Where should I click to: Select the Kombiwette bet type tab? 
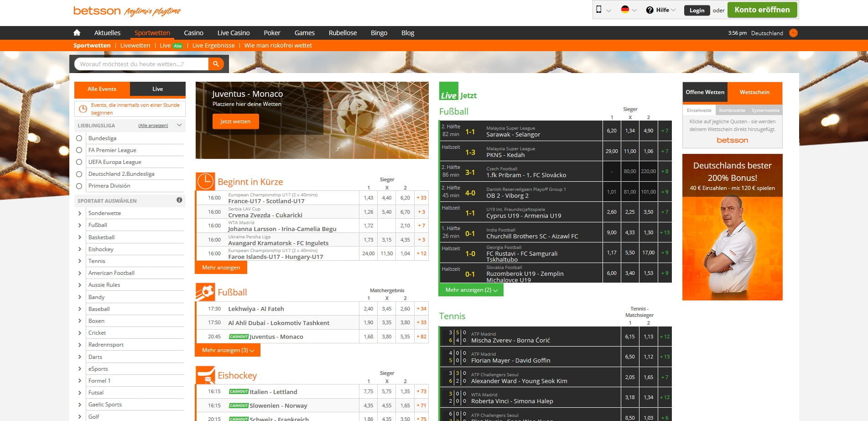click(732, 110)
